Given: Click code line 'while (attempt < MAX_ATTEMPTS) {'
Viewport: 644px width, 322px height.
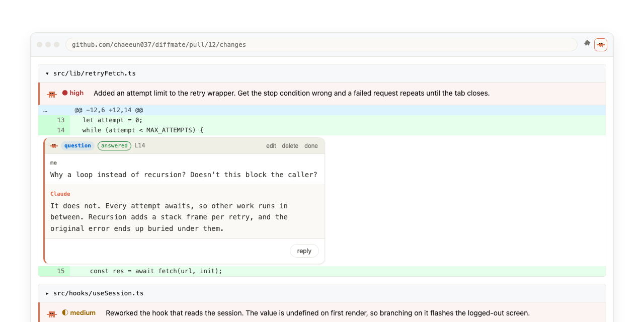Looking at the screenshot, I should point(143,130).
